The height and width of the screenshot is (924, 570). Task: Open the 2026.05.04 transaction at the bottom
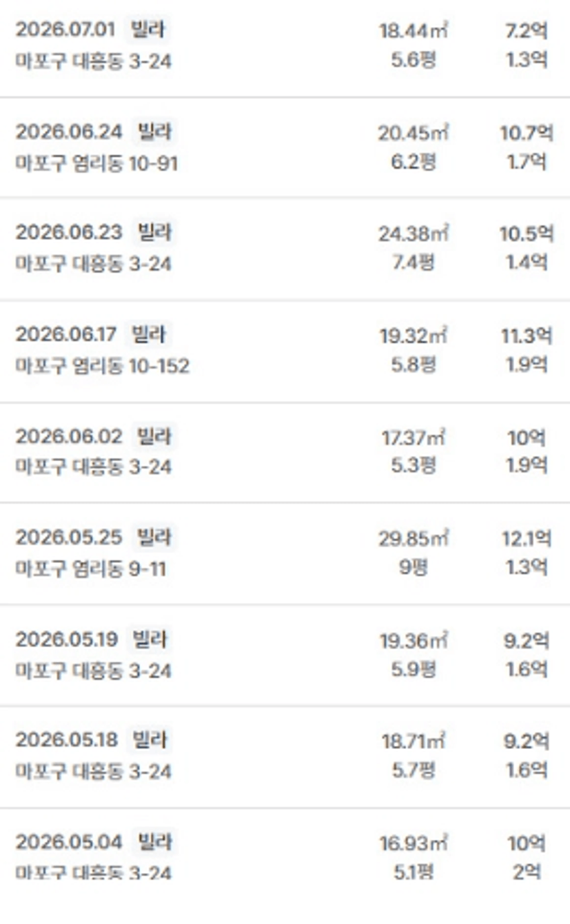tap(285, 859)
